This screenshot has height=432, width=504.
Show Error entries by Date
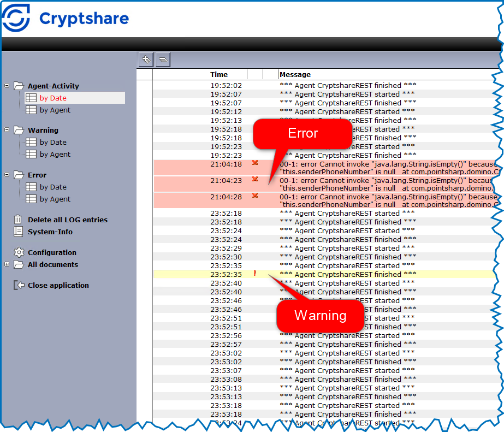(53, 187)
